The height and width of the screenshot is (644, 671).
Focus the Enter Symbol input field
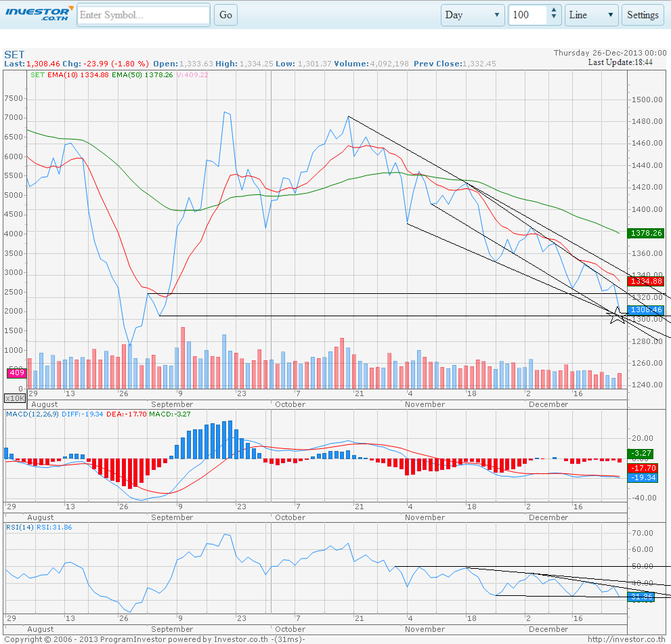144,15
